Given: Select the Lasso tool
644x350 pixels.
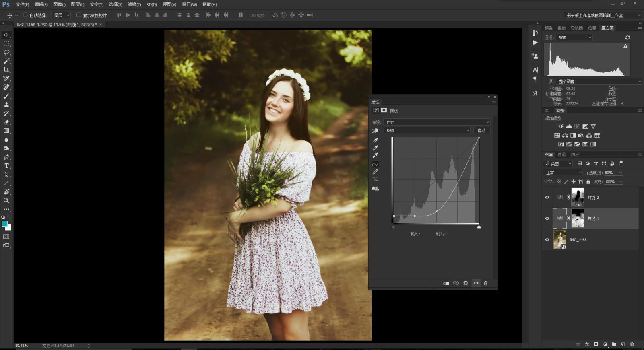Looking at the screenshot, I should pyautogui.click(x=6, y=52).
